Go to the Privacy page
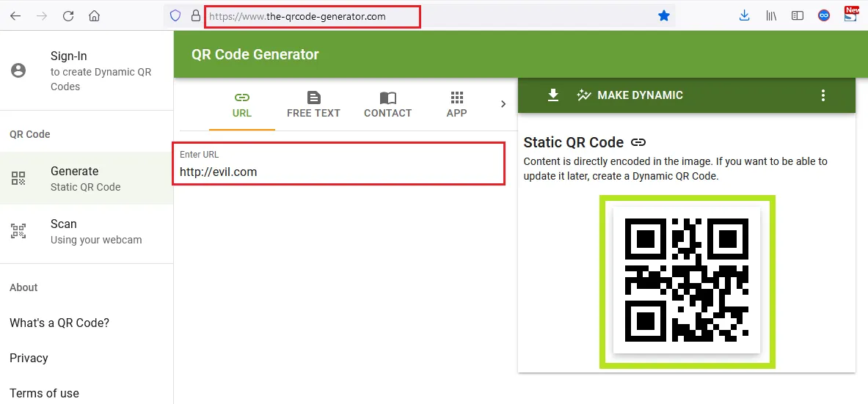The height and width of the screenshot is (404, 868). tap(29, 358)
